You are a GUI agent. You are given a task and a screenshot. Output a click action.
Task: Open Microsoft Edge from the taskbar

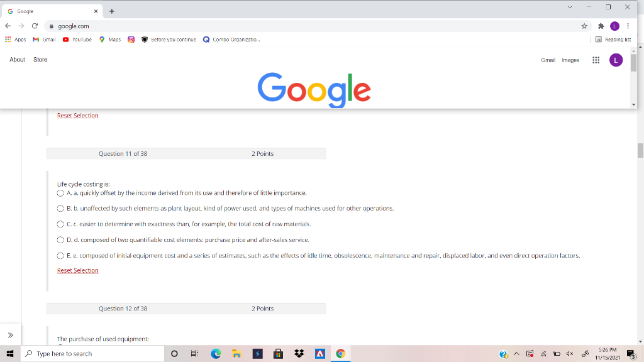pos(216,353)
